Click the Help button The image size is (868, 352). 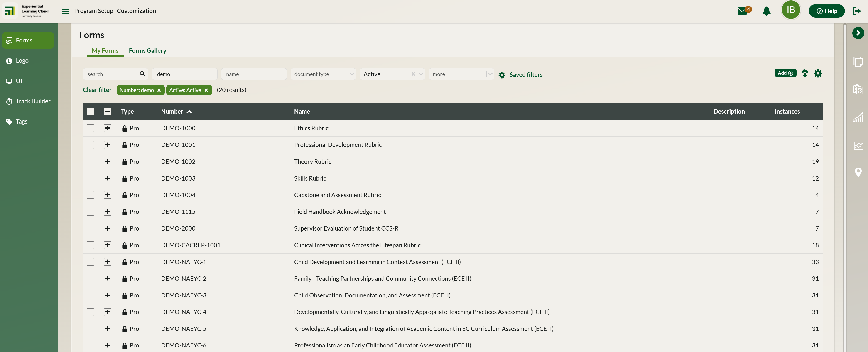tap(826, 11)
